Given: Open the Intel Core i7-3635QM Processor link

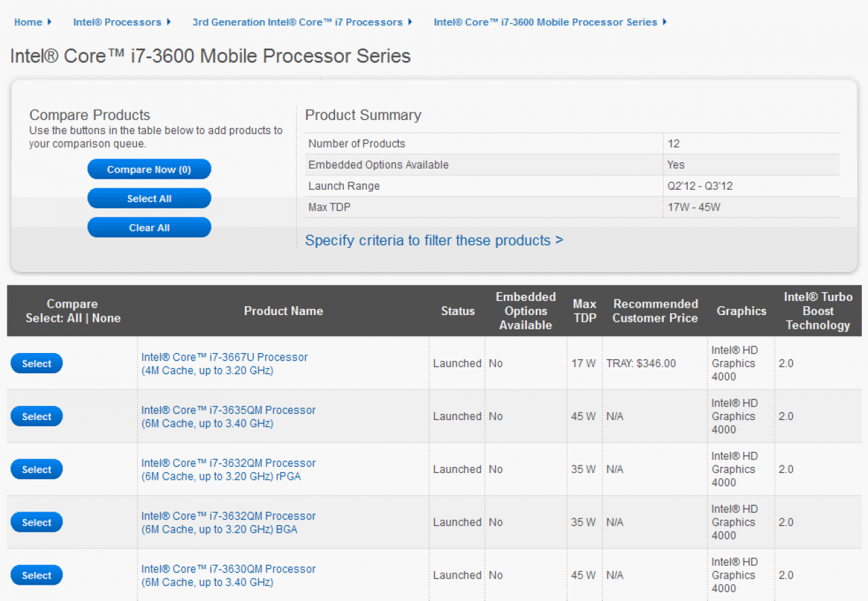Looking at the screenshot, I should (x=229, y=417).
